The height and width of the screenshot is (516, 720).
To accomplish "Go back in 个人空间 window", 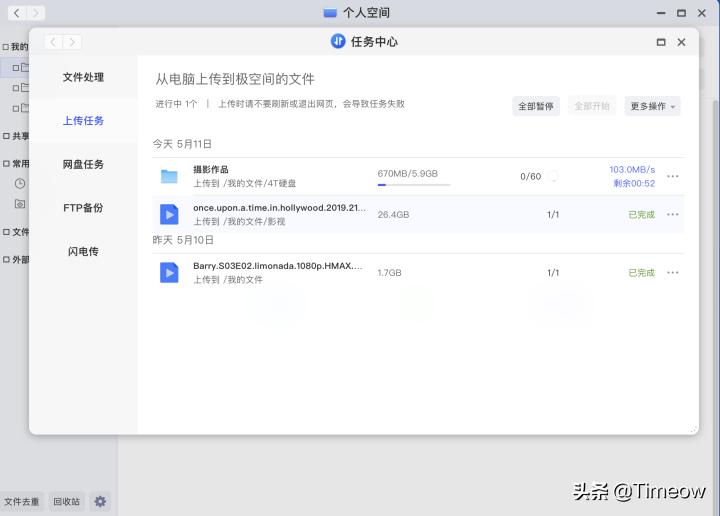I will pos(17,13).
